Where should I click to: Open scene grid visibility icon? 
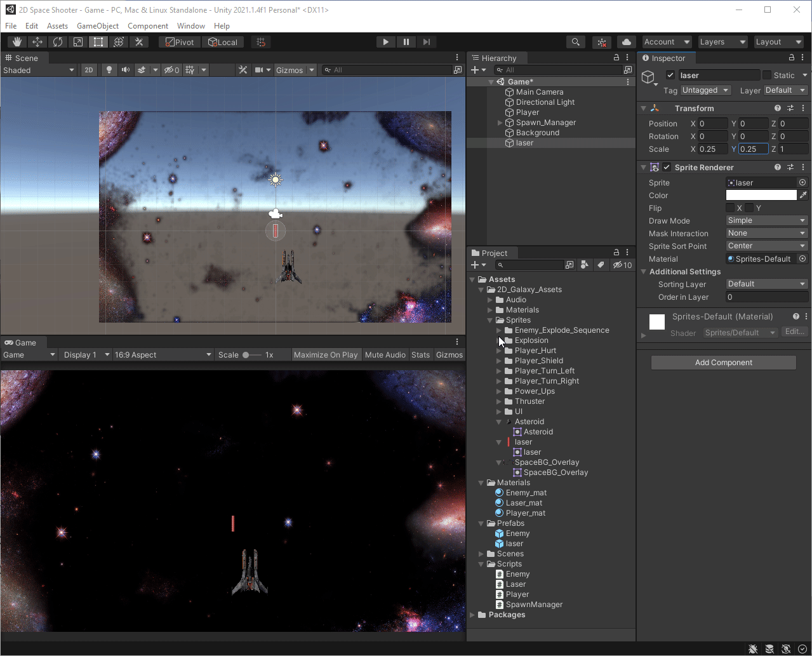(190, 70)
